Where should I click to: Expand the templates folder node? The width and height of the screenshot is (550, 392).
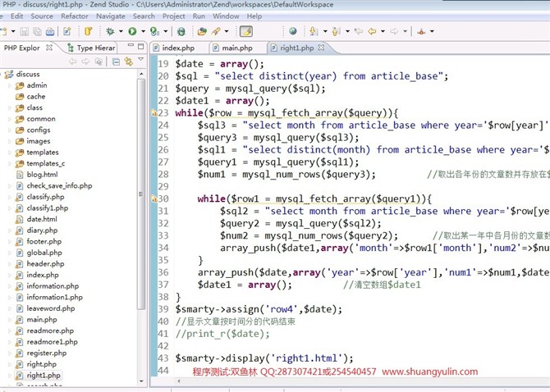click(x=10, y=153)
